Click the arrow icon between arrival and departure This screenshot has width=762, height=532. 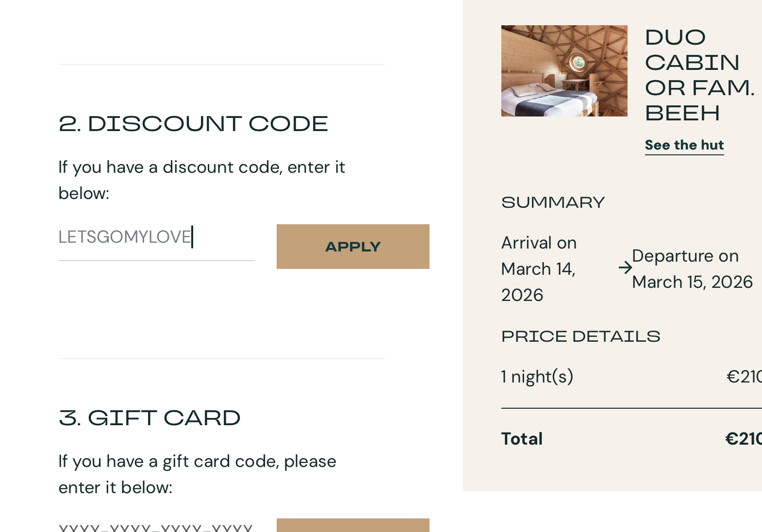(x=625, y=268)
